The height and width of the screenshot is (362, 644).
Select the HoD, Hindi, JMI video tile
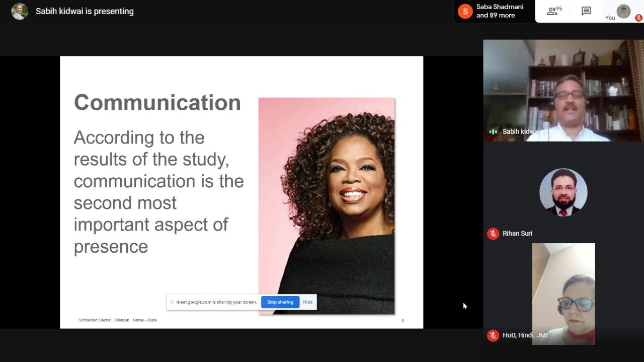(x=563, y=294)
